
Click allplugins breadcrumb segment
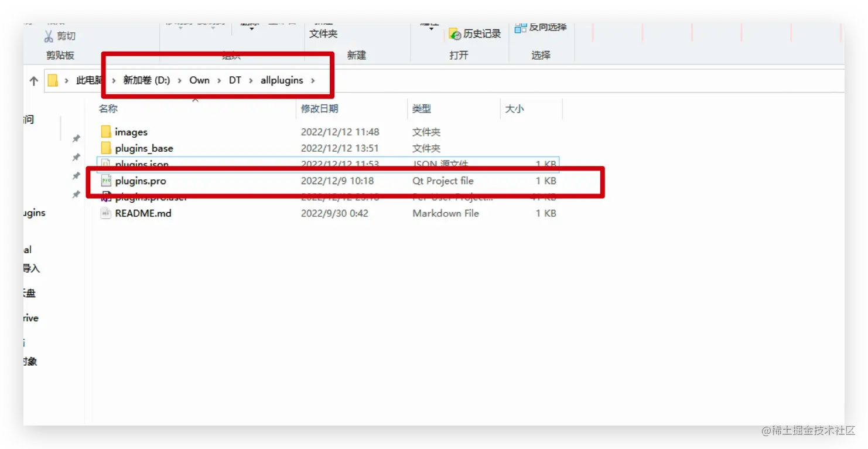[x=282, y=80]
